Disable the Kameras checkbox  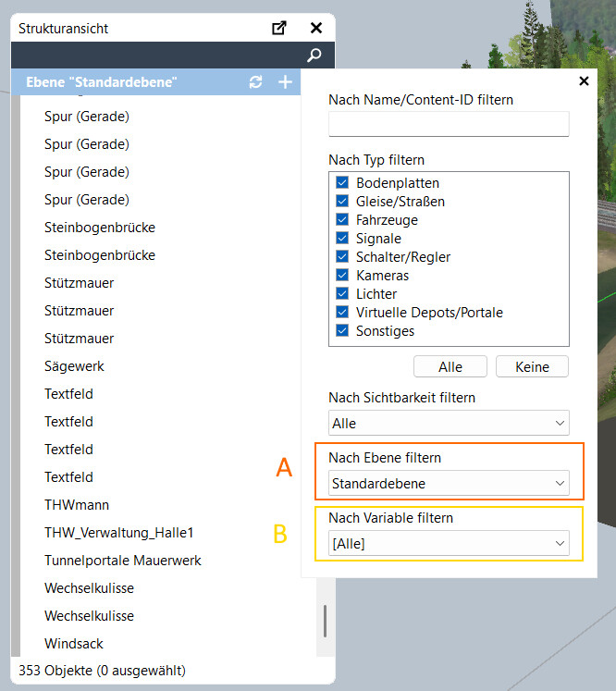(342, 276)
